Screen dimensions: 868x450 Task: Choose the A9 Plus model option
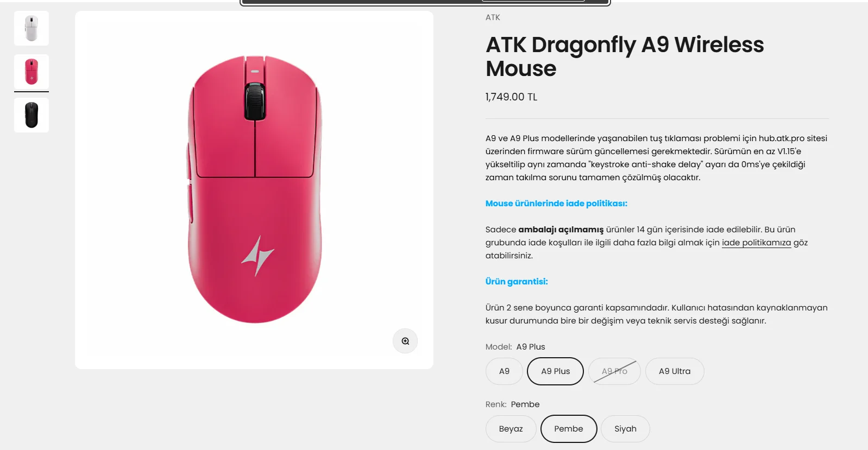[x=555, y=371]
